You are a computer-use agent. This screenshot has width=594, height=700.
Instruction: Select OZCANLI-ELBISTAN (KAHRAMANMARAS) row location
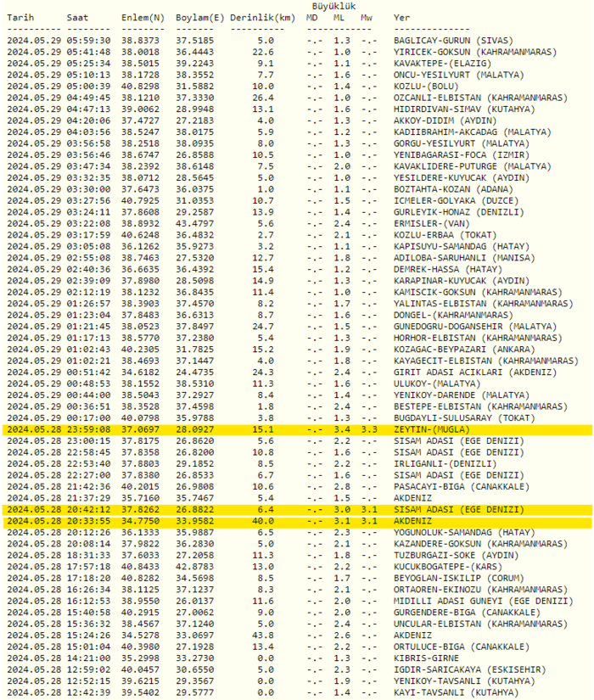click(x=480, y=98)
